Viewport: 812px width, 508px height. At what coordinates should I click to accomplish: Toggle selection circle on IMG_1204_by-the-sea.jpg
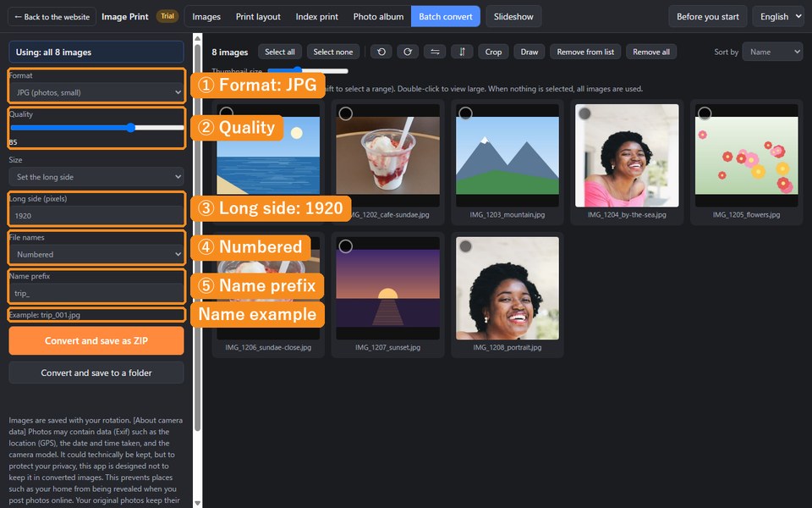[584, 113]
